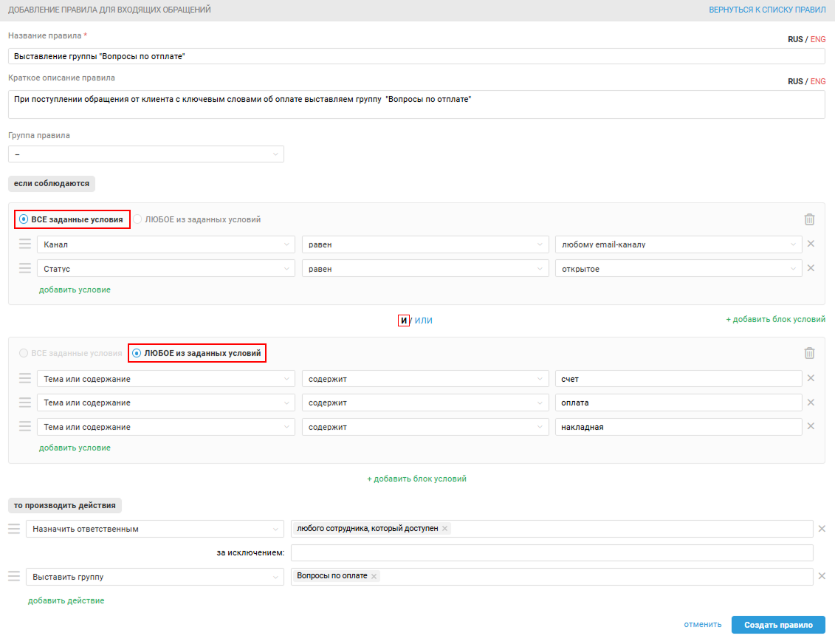Remove the Канал condition row

pos(811,244)
